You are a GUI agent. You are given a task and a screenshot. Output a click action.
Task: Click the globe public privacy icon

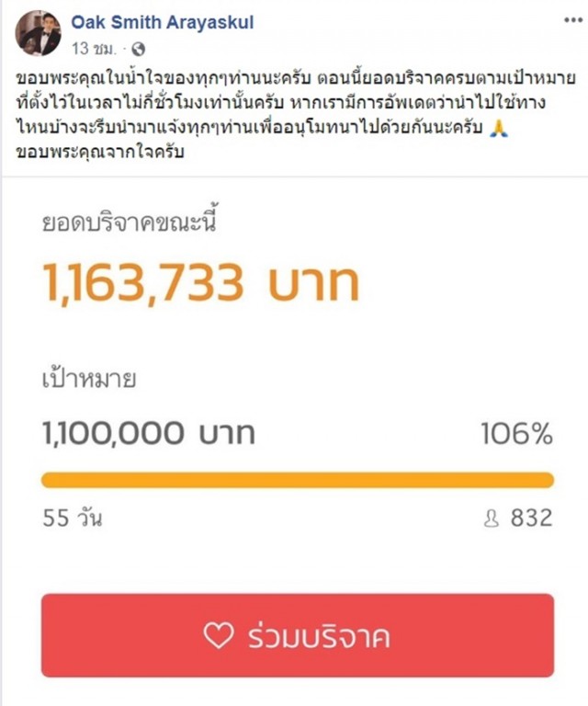138,49
